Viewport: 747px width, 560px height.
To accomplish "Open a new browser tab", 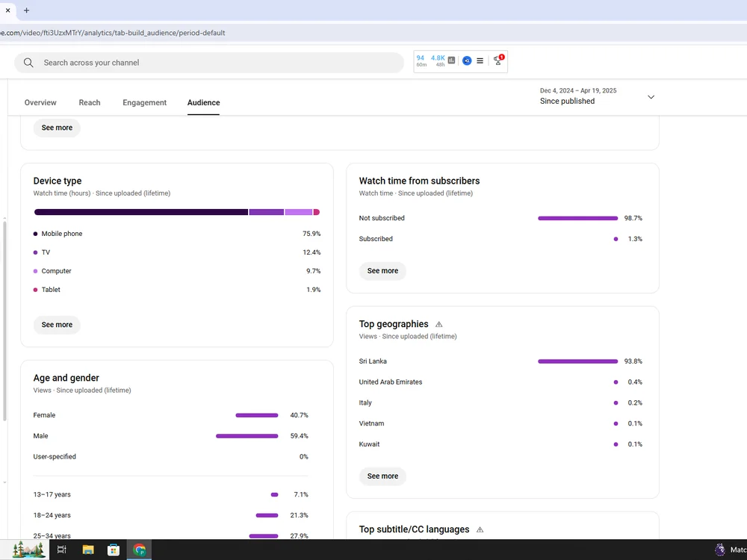I will pos(27,10).
